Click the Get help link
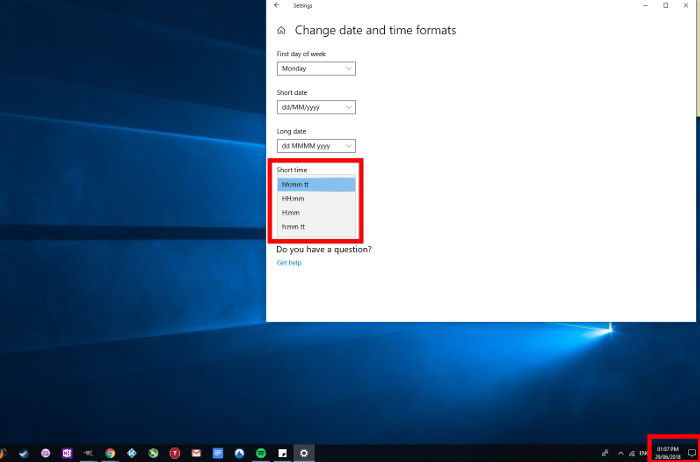The width and height of the screenshot is (700, 462). 289,263
